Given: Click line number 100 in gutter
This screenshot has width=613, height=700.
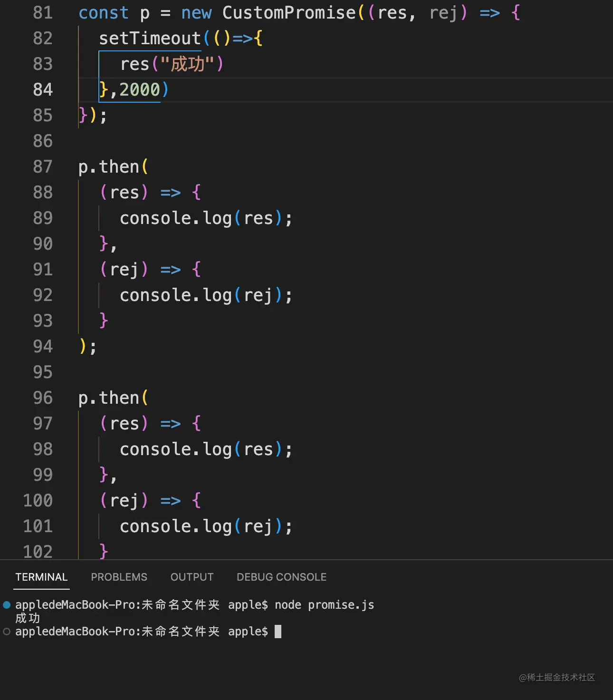Looking at the screenshot, I should 38,500.
